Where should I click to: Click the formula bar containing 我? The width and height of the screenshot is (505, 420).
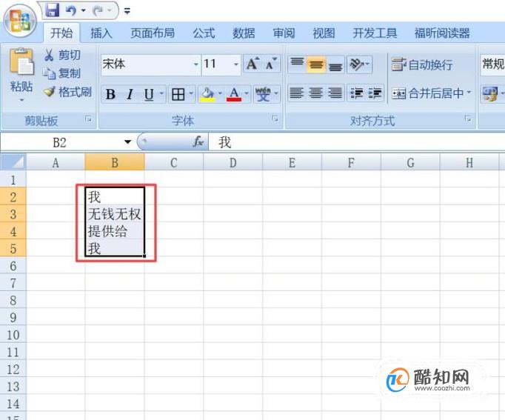356,142
